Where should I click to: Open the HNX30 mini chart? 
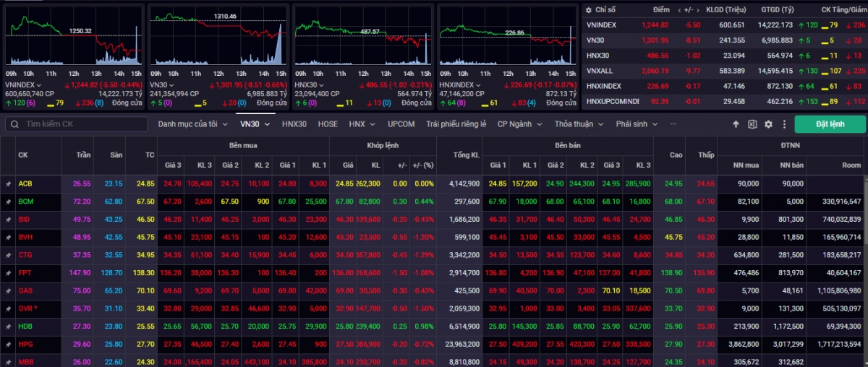363,42
